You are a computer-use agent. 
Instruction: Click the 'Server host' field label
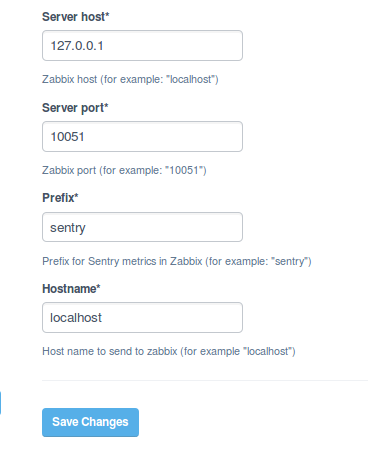(x=75, y=17)
